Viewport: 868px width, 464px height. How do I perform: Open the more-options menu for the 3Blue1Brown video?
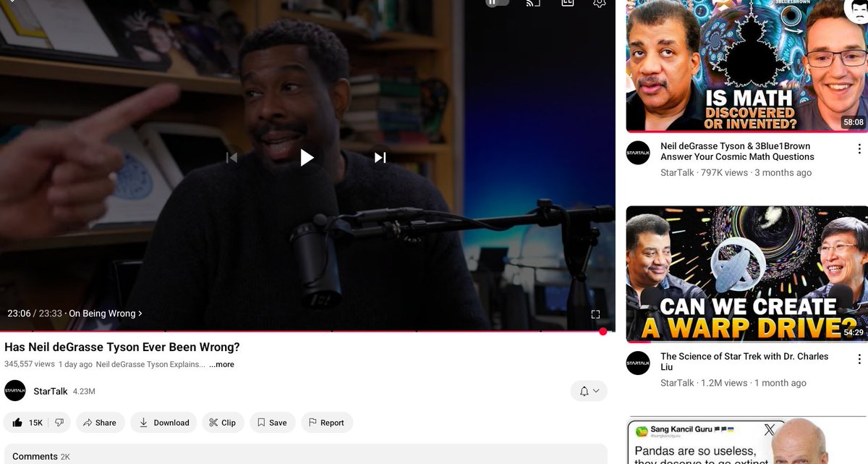(859, 149)
